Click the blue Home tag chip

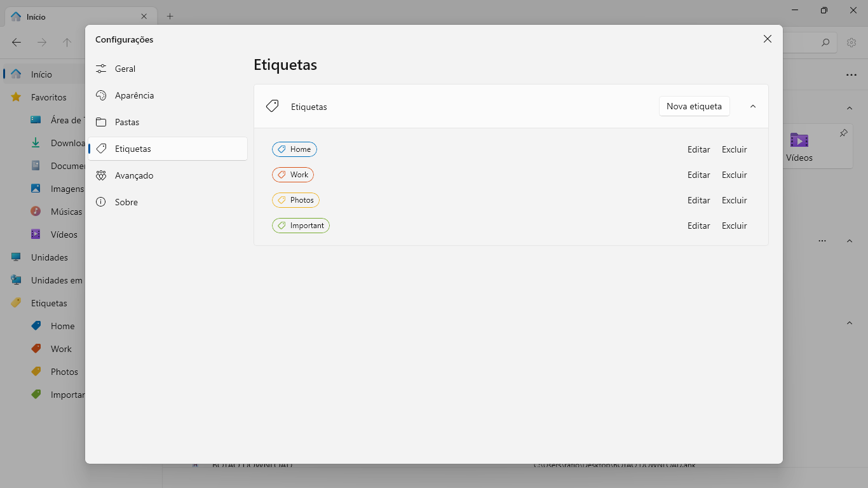(x=294, y=149)
